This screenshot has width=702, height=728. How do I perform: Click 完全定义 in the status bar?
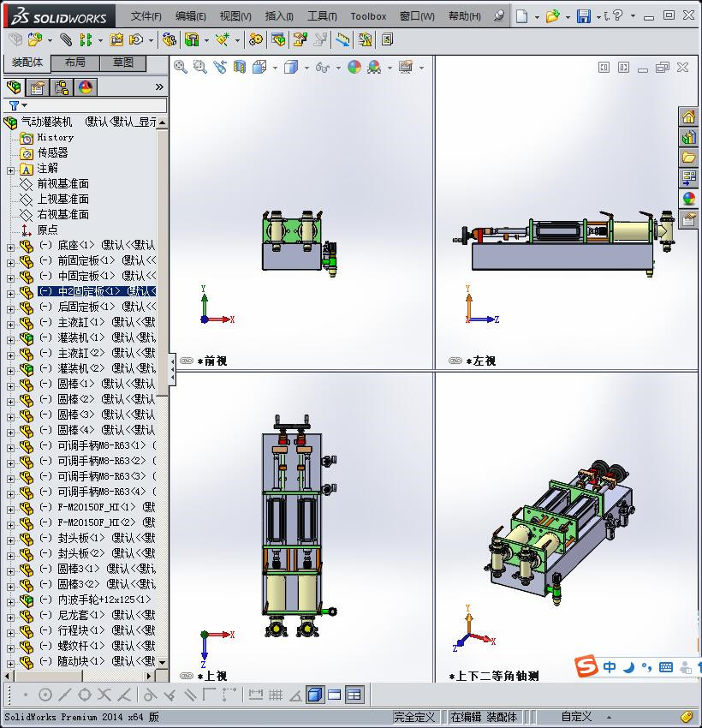pos(413,717)
